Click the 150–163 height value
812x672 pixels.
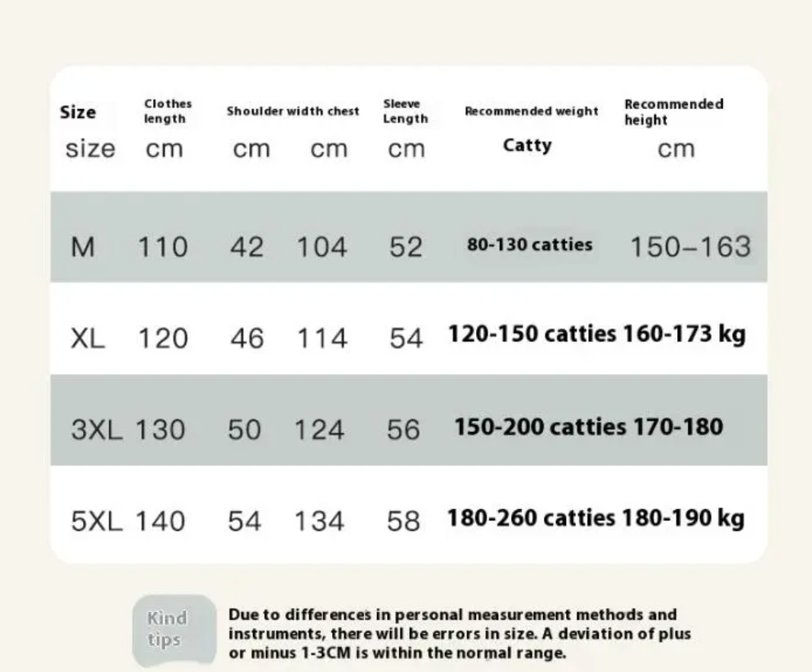(690, 247)
